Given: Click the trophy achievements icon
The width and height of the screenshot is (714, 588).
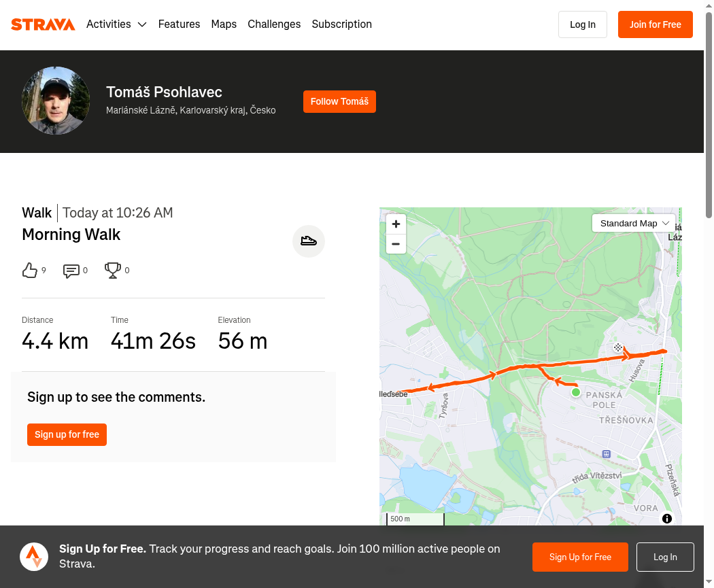Looking at the screenshot, I should [113, 271].
